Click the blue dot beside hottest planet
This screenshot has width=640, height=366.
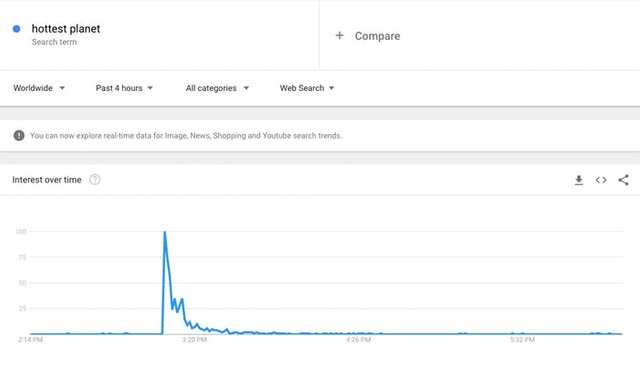coord(16,29)
